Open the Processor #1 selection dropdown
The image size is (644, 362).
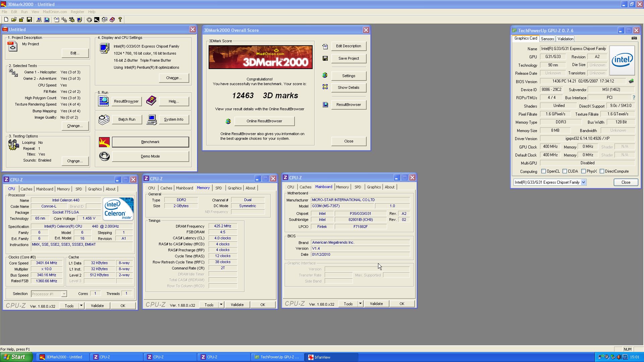[x=64, y=294]
